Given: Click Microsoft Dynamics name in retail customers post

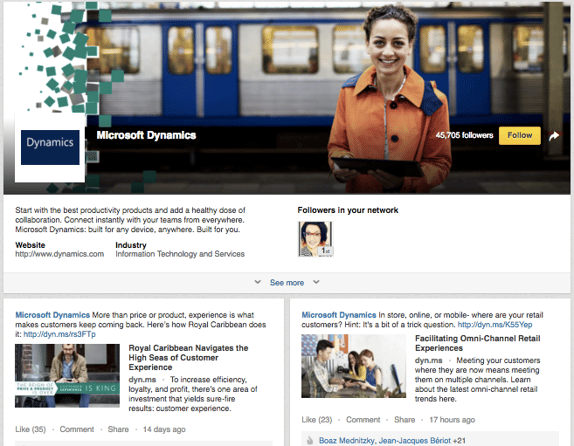Looking at the screenshot, I should (x=339, y=315).
